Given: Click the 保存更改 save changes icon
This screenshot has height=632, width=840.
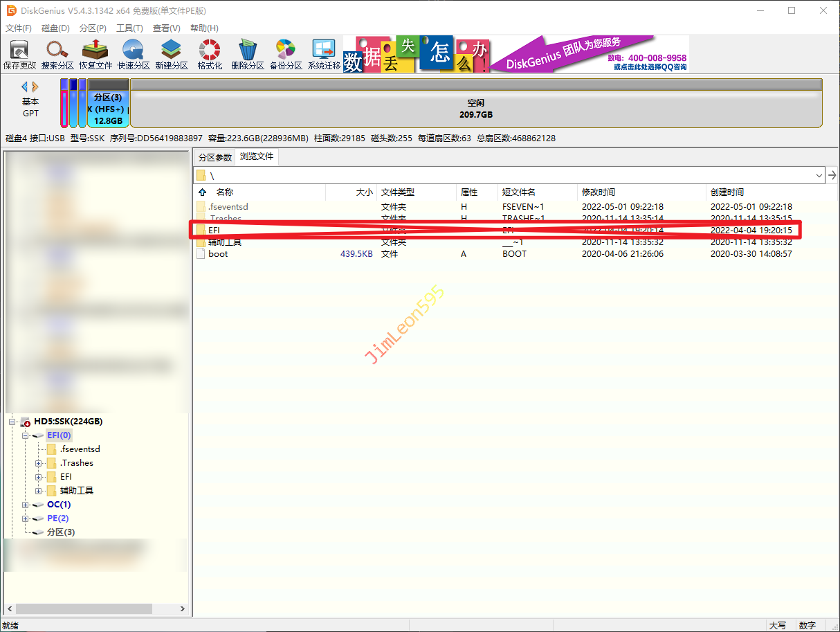Looking at the screenshot, I should [x=19, y=54].
